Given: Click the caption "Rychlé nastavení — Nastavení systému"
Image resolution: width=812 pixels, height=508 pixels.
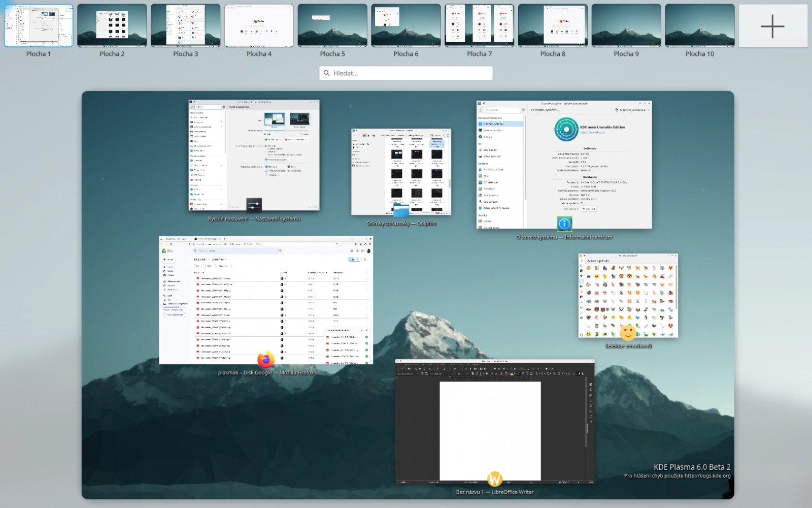Looking at the screenshot, I should (254, 219).
